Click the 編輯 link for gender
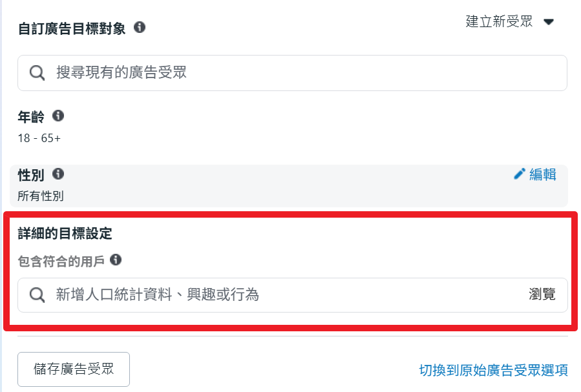The width and height of the screenshot is (581, 392). click(x=542, y=174)
